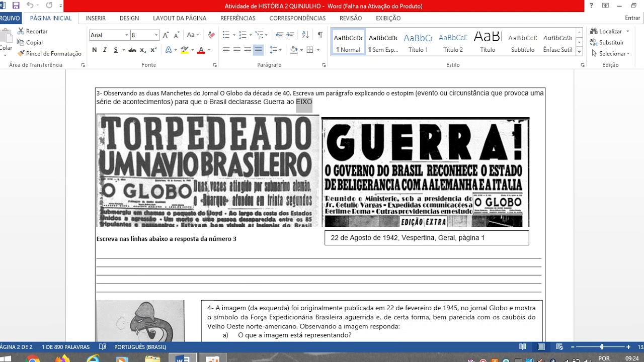This screenshot has height=362, width=644.
Task: Increase font size with the grow-font icon
Action: point(166,35)
